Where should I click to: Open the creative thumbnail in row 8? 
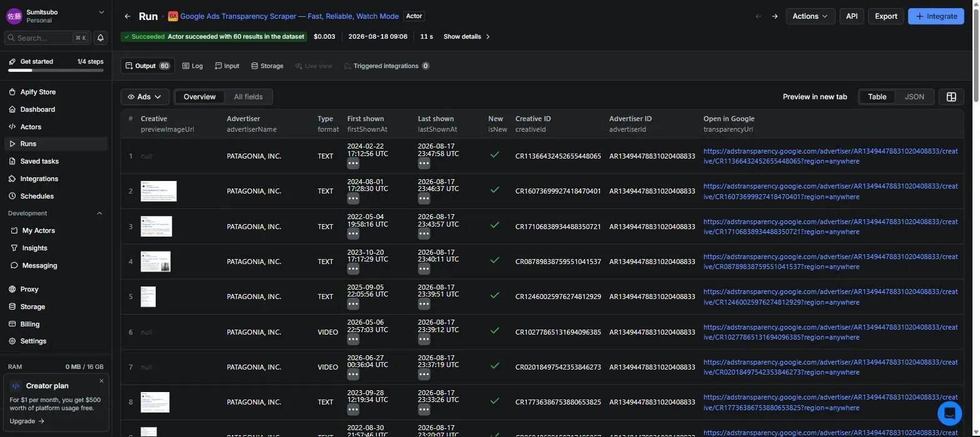click(155, 402)
